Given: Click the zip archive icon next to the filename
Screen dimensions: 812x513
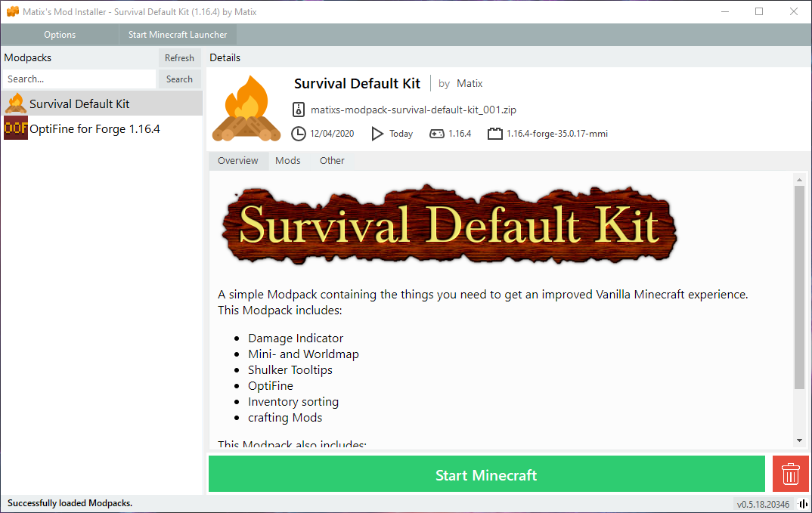Looking at the screenshot, I should 298,109.
